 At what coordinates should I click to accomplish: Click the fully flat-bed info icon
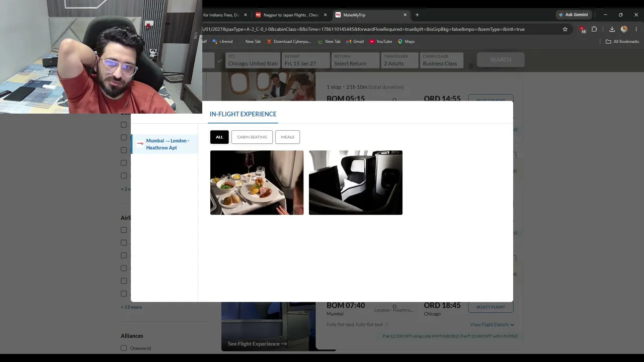(x=387, y=325)
